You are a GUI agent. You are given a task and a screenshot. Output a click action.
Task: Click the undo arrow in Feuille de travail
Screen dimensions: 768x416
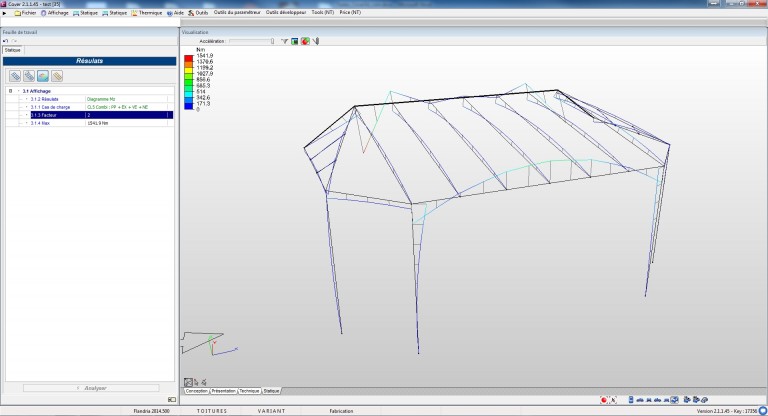[6, 41]
